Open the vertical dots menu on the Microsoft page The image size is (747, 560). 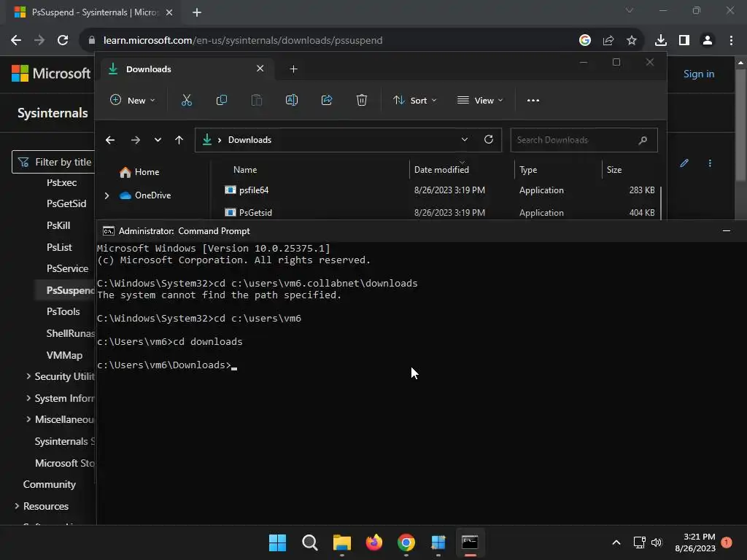pyautogui.click(x=710, y=163)
